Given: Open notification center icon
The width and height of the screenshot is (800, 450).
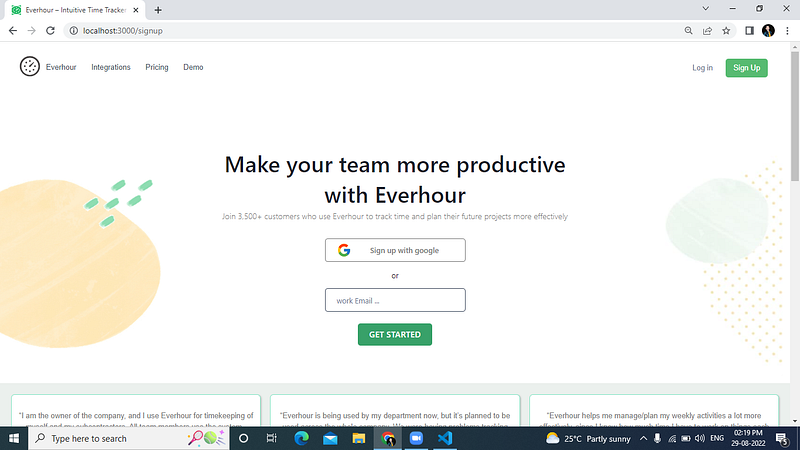Looking at the screenshot, I should click(782, 438).
